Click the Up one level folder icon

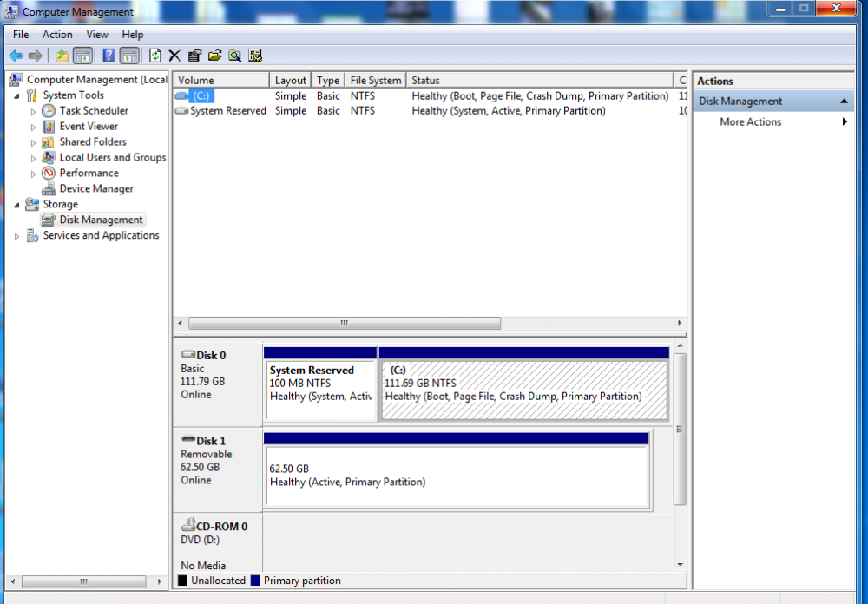pos(62,56)
